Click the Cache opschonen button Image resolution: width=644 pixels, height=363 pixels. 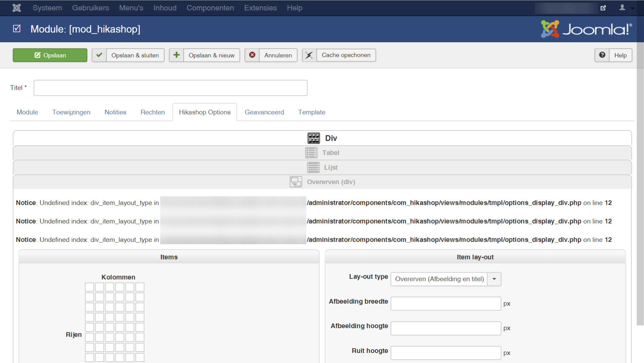point(339,55)
